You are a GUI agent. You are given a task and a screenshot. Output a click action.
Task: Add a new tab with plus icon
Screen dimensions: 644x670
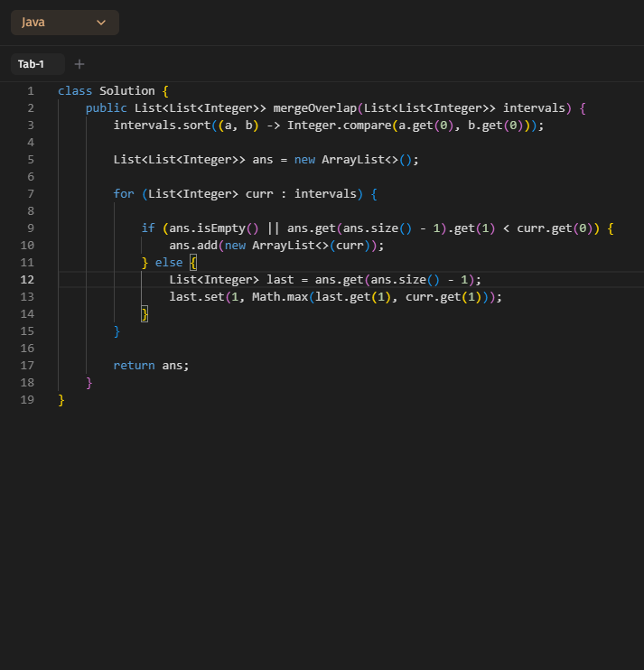coord(79,64)
